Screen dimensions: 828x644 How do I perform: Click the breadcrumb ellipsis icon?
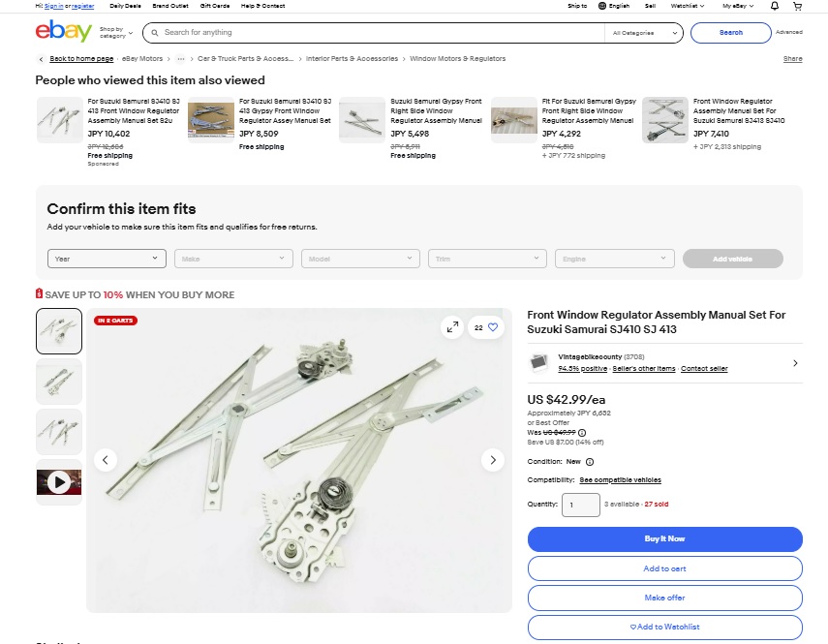point(180,59)
